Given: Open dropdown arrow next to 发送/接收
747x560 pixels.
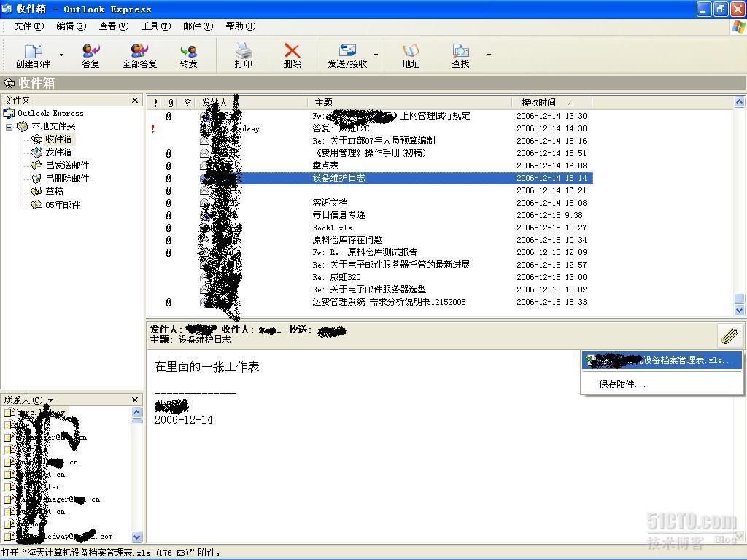Looking at the screenshot, I should coord(376,55).
